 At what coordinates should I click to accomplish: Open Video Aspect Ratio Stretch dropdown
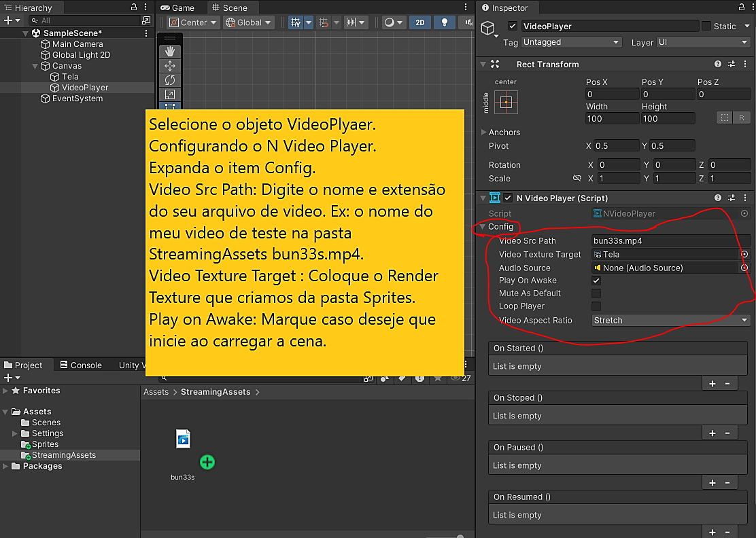(670, 321)
